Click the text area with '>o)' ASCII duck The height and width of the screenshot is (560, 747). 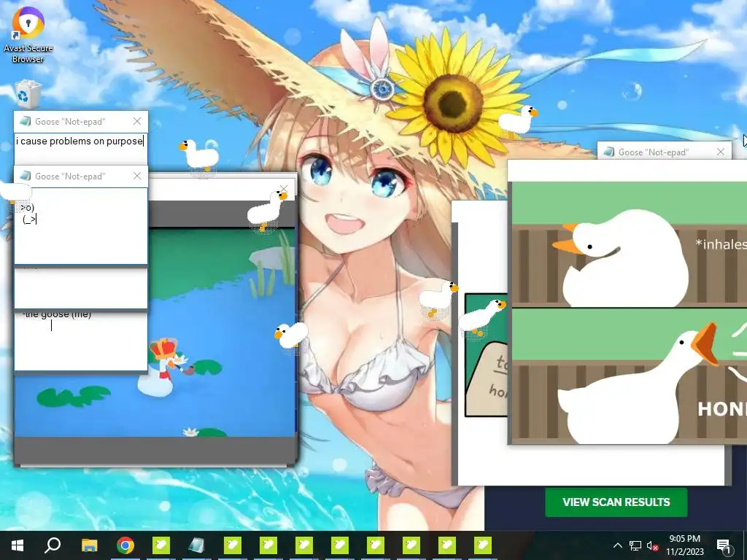[81, 225]
